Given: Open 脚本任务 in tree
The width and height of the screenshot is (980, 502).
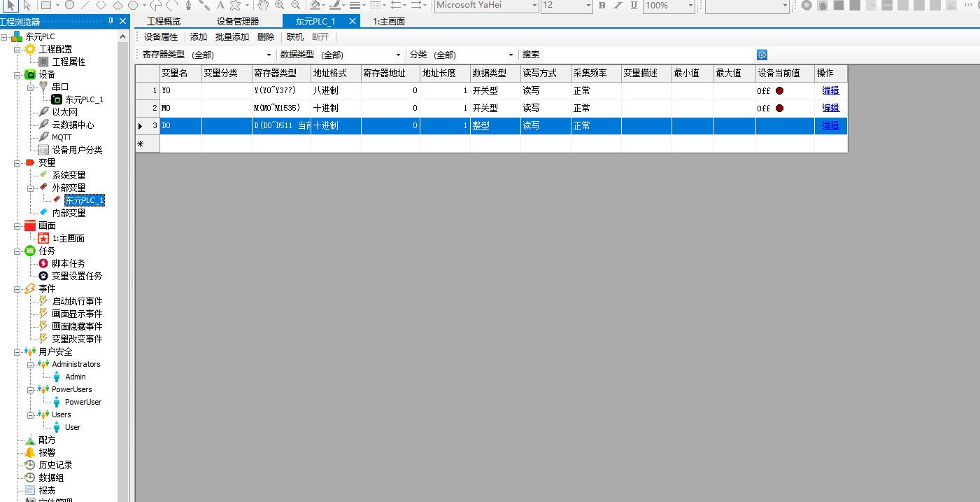Looking at the screenshot, I should pyautogui.click(x=69, y=263).
